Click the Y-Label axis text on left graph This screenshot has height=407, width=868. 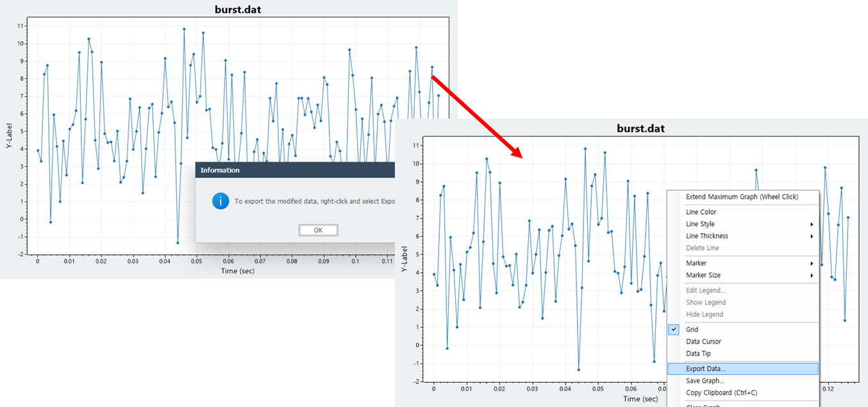10,137
